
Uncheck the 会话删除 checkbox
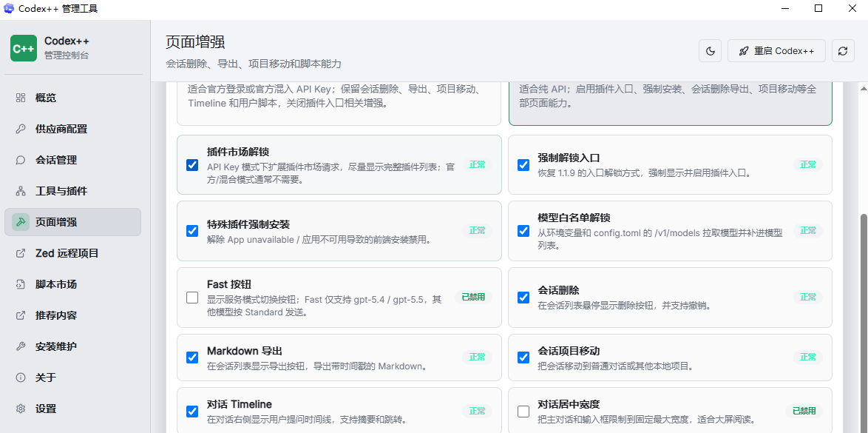pos(523,298)
